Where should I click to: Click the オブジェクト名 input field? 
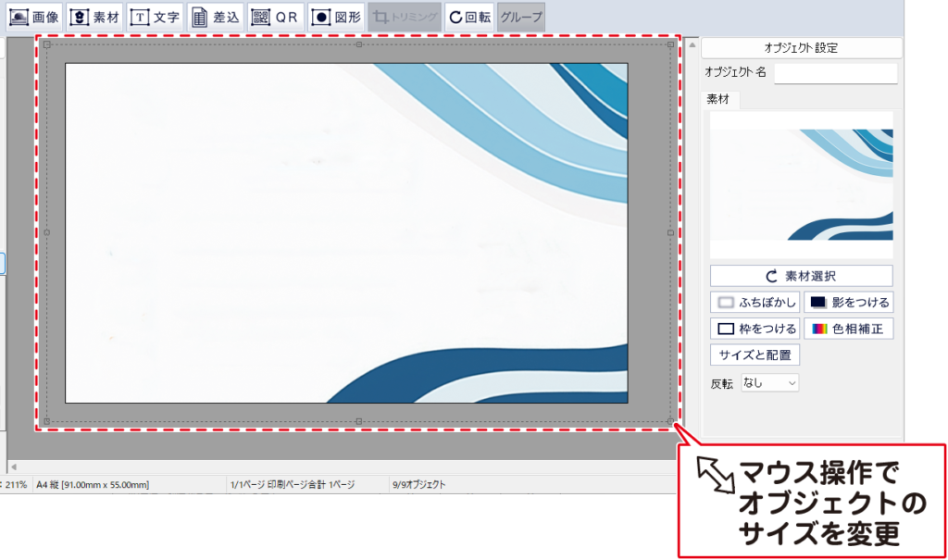point(835,72)
